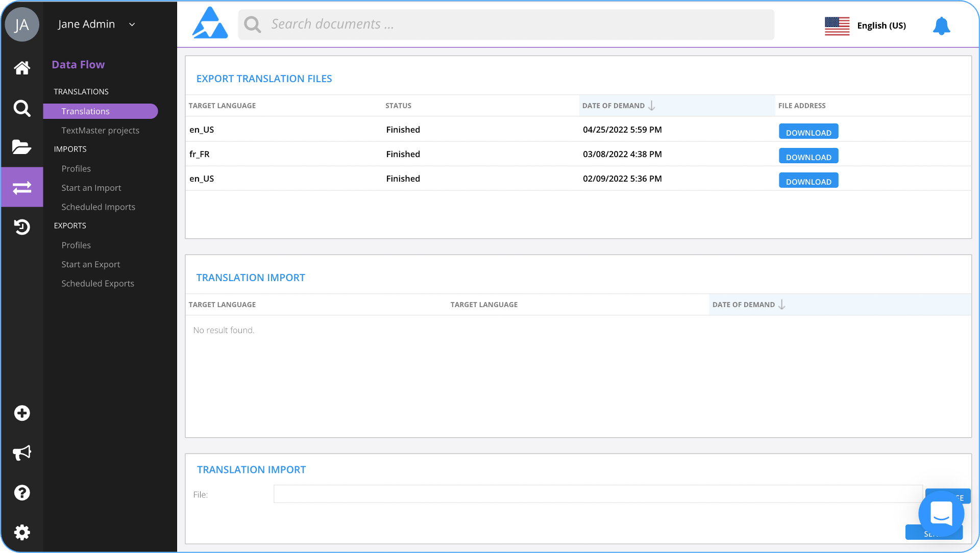Open TextMaster projects menu item
Image resolution: width=980 pixels, height=553 pixels.
101,131
